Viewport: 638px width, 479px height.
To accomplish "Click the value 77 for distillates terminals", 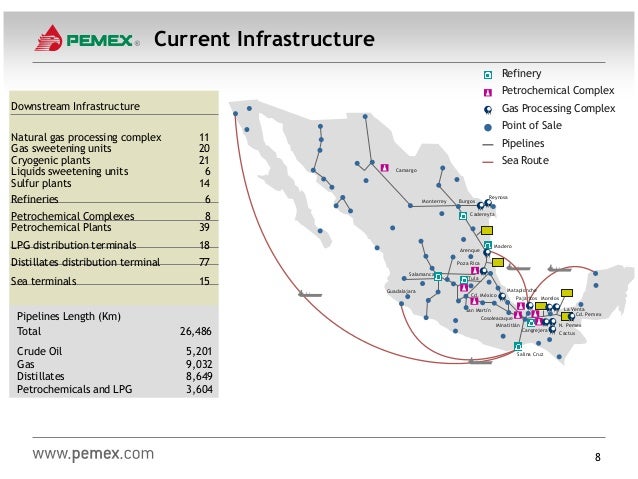I will (x=204, y=262).
